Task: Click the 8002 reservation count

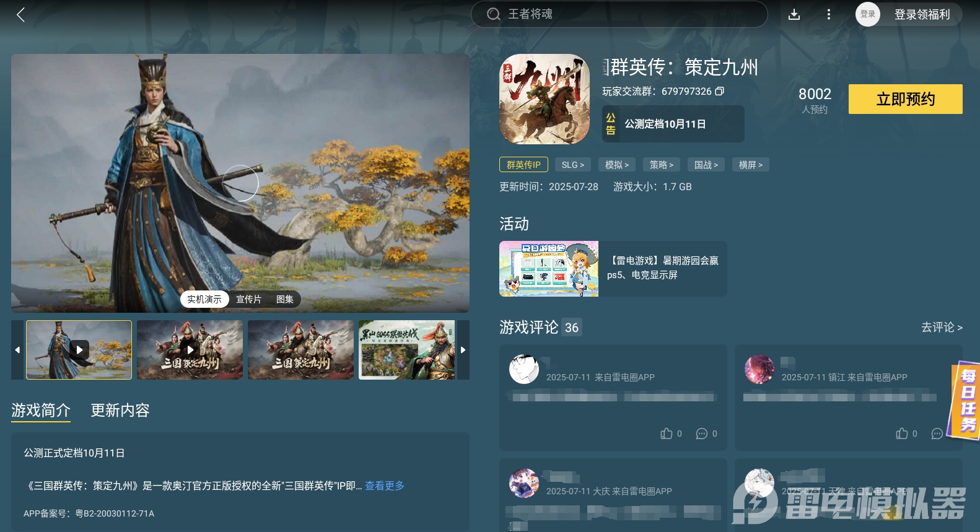Action: click(815, 94)
